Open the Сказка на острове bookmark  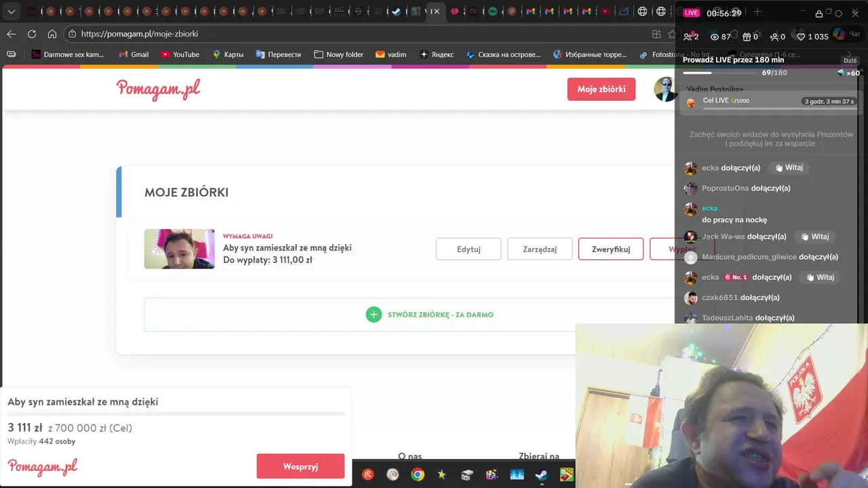[503, 54]
